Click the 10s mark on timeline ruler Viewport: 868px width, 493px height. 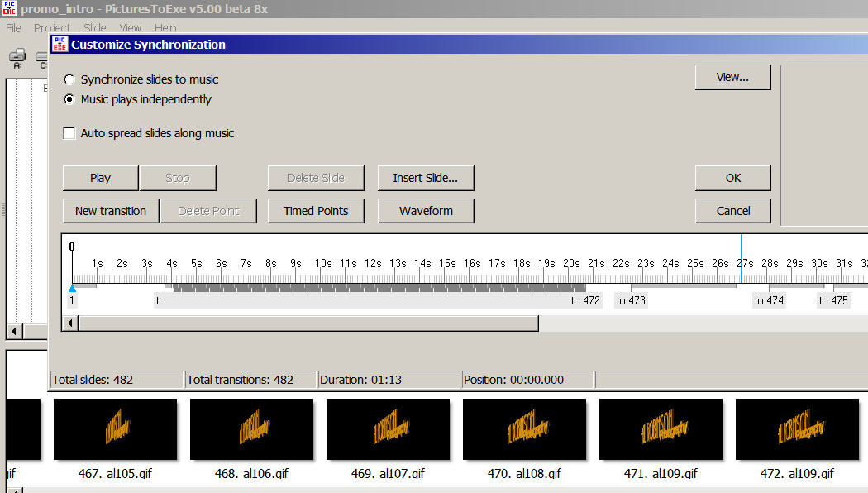pos(323,264)
